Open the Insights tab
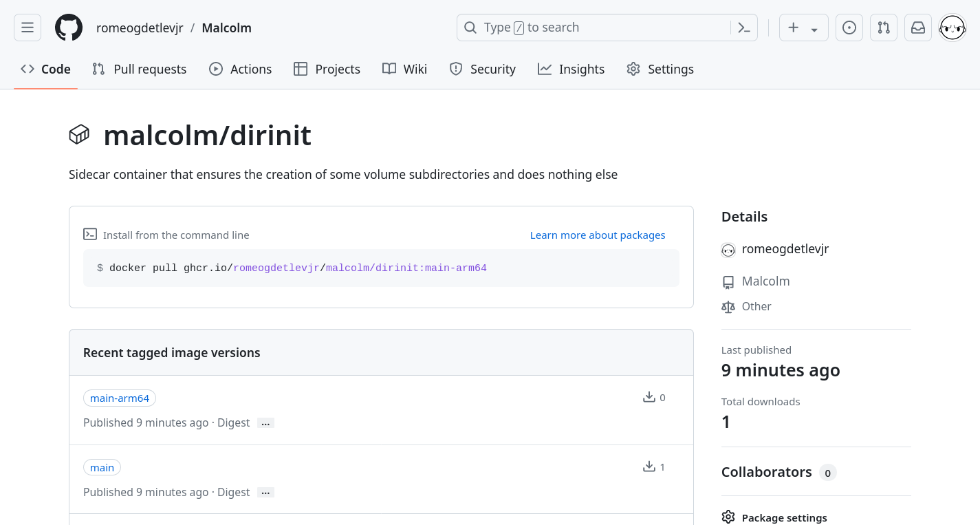This screenshot has height=525, width=980. (571, 69)
